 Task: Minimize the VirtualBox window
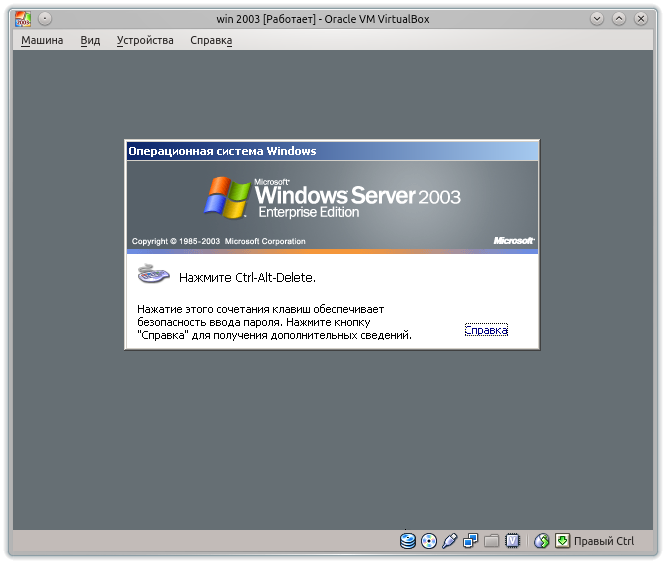pyautogui.click(x=597, y=19)
